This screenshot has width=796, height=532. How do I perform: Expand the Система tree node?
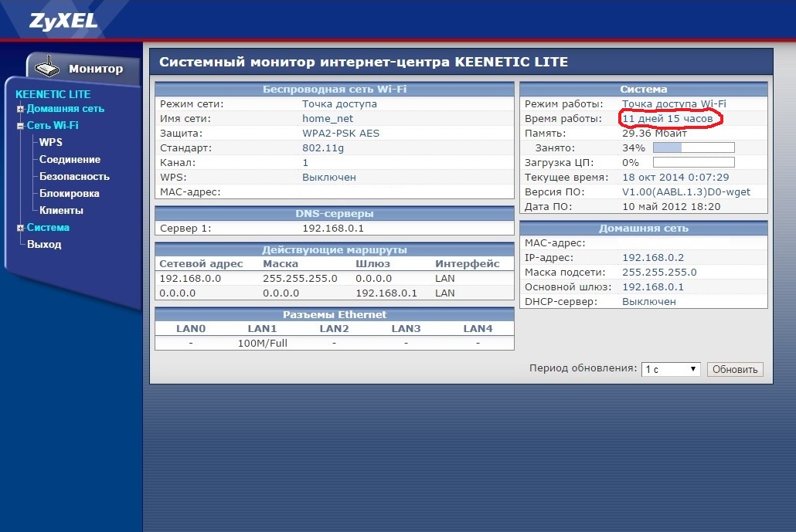[20, 229]
